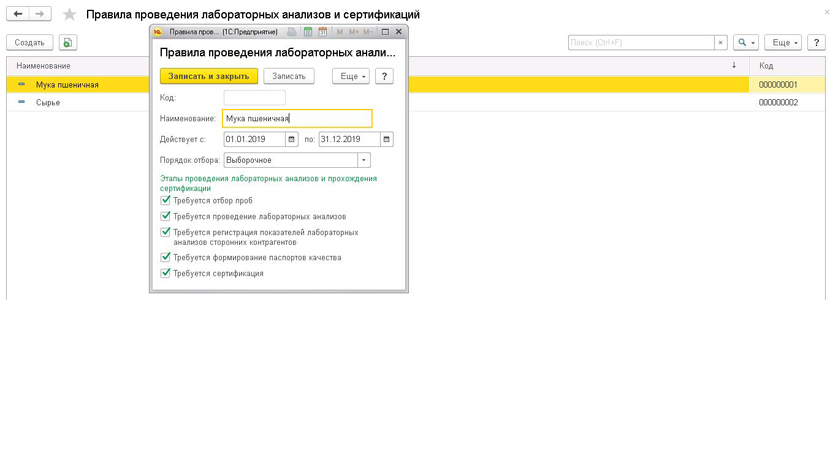Uncheck Требуется отбор проб checkbox
Screen dimensions: 830x467
click(x=166, y=200)
